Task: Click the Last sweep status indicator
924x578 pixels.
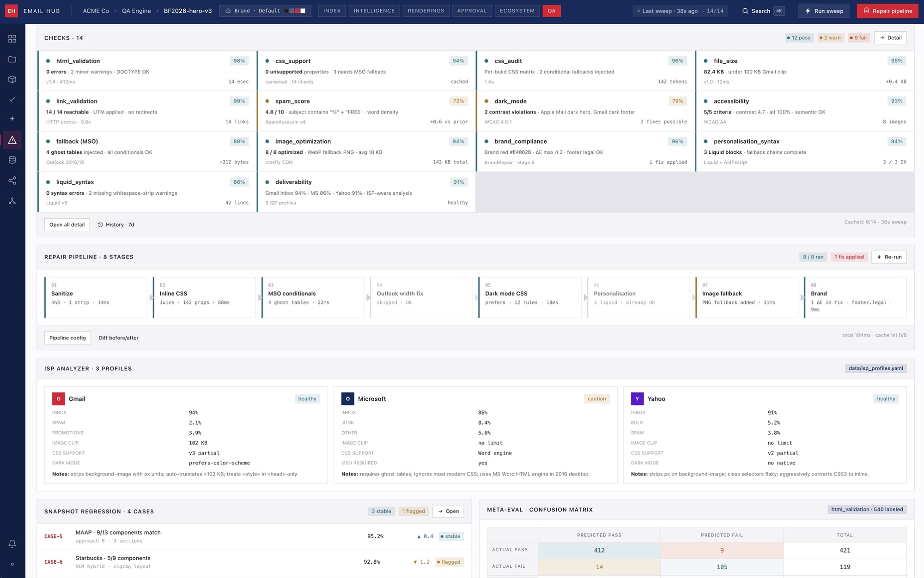Action: pyautogui.click(x=680, y=11)
